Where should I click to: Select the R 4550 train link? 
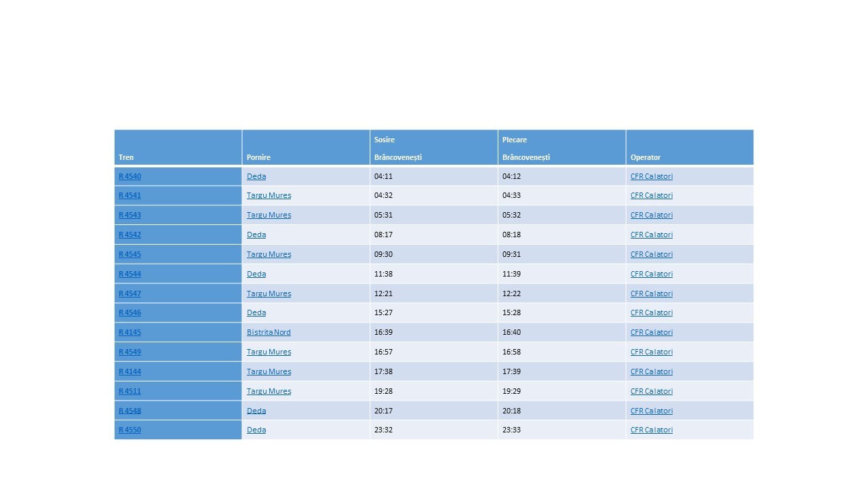point(130,430)
